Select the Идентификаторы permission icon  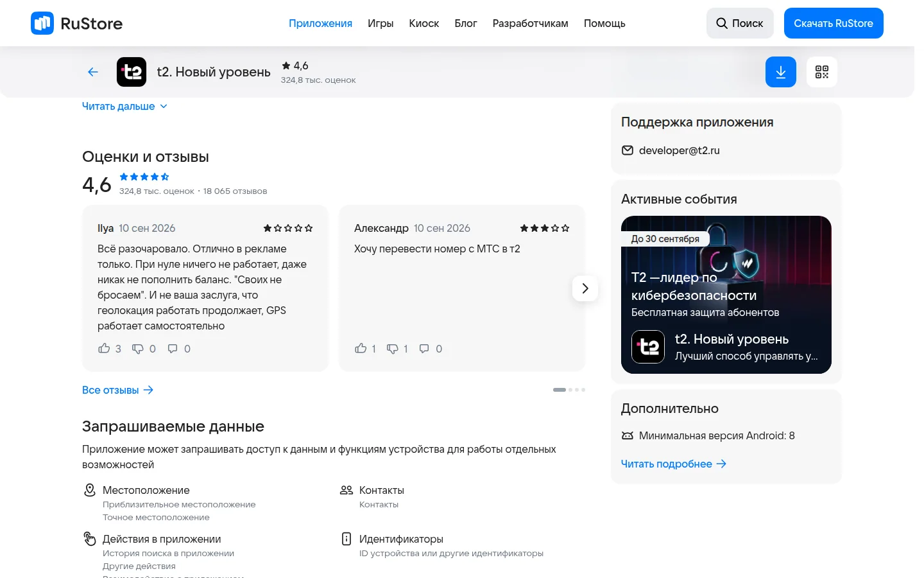[346, 539]
